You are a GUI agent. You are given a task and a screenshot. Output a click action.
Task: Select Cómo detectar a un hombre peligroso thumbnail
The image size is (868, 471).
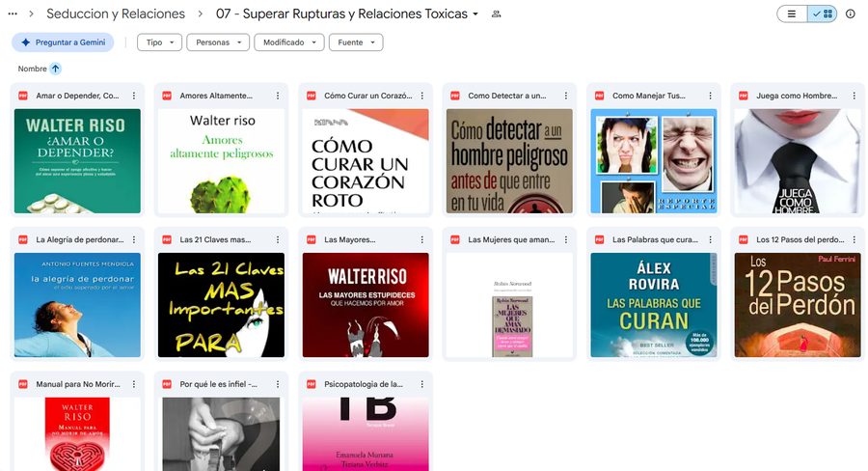[510, 160]
